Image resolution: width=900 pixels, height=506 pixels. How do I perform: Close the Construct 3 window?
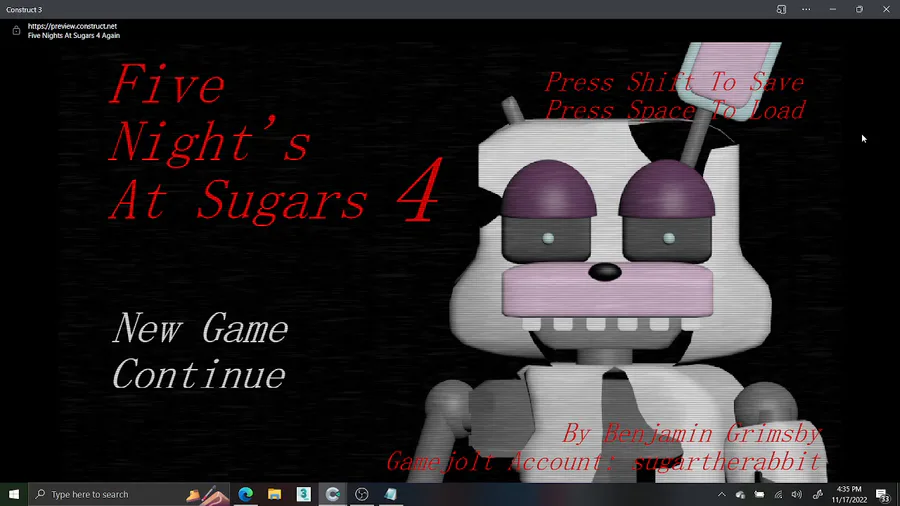click(886, 9)
